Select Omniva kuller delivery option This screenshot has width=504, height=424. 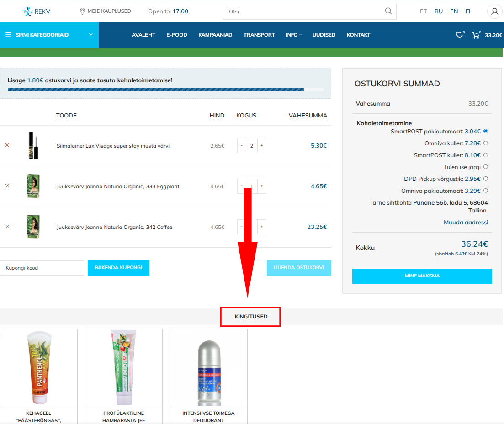pyautogui.click(x=485, y=143)
